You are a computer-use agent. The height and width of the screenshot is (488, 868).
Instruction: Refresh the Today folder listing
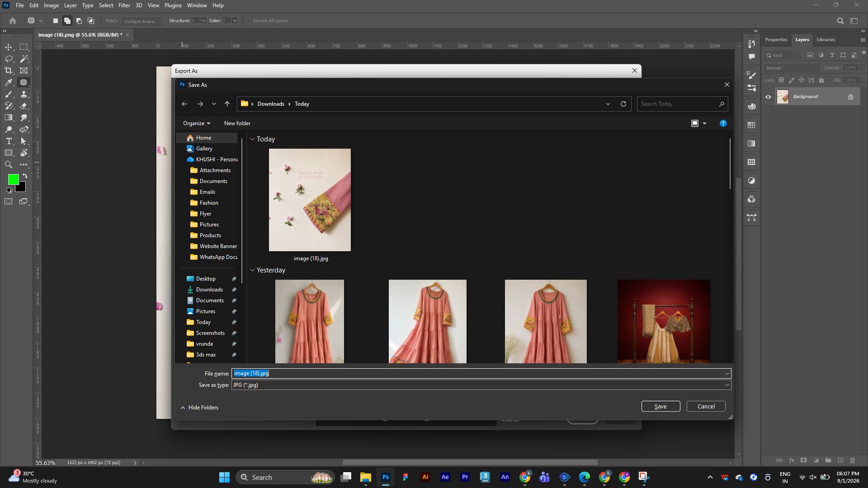tap(623, 104)
